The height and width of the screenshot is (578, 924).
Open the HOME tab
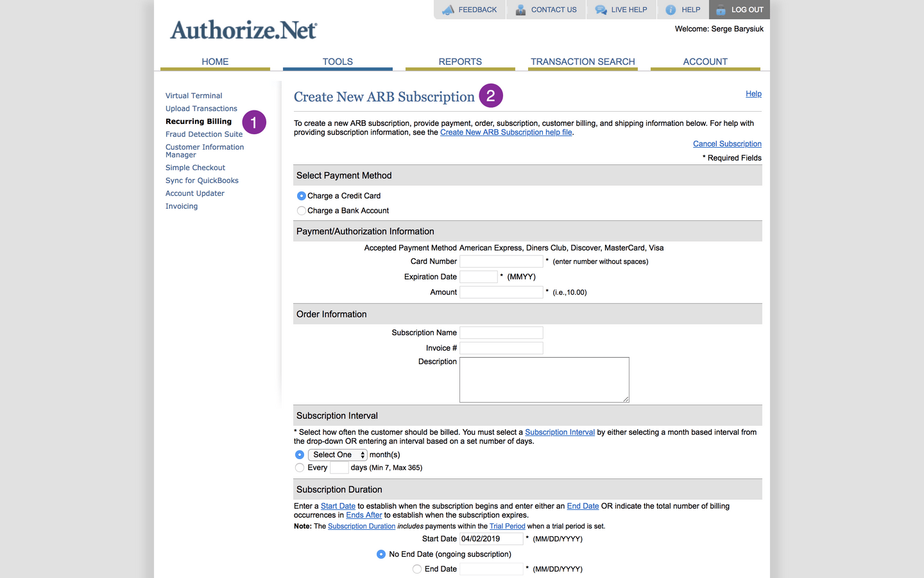coord(215,62)
